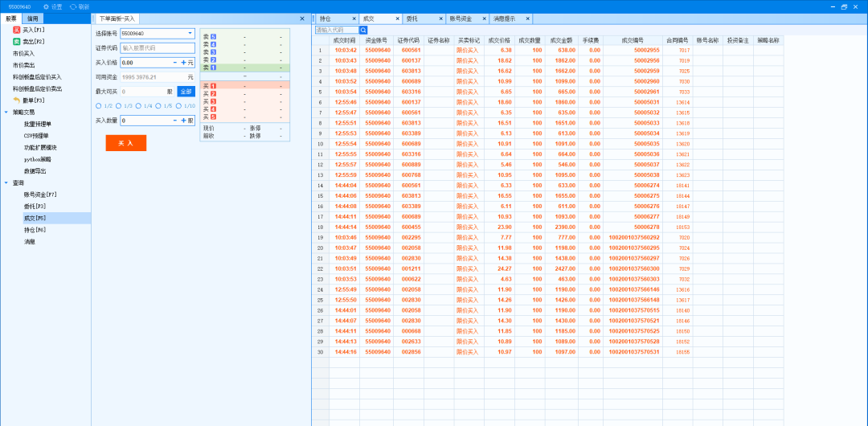Click securities code 002856 in last row
Viewport: 868px width, 426px height.
pyautogui.click(x=411, y=352)
